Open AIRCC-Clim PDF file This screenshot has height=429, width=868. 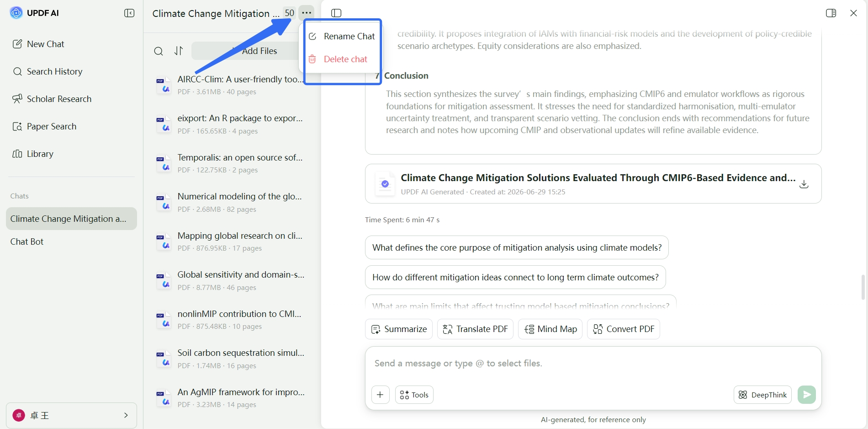[231, 85]
